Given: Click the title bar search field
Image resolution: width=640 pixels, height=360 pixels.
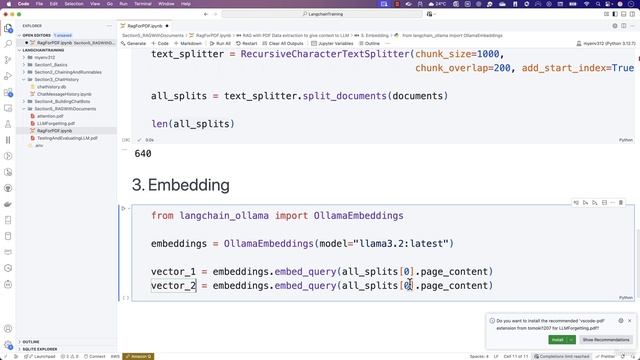Looking at the screenshot, I should tap(322, 14).
